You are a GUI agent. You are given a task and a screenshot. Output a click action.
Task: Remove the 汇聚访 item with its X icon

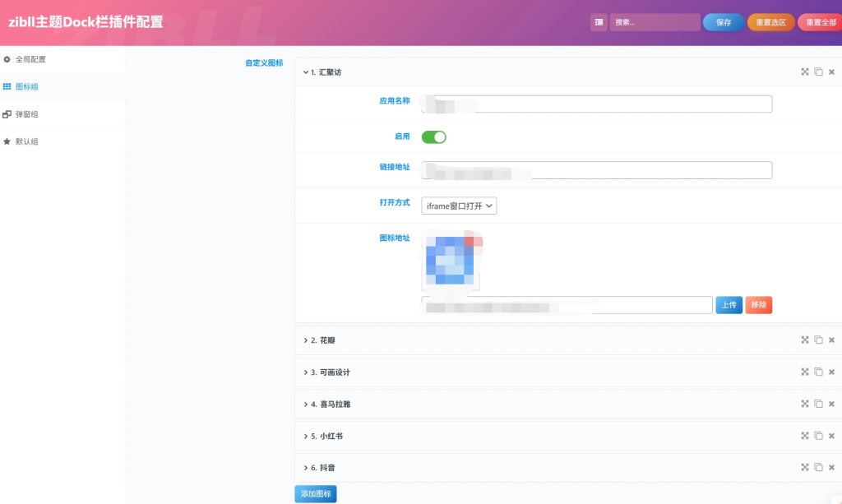tap(831, 72)
